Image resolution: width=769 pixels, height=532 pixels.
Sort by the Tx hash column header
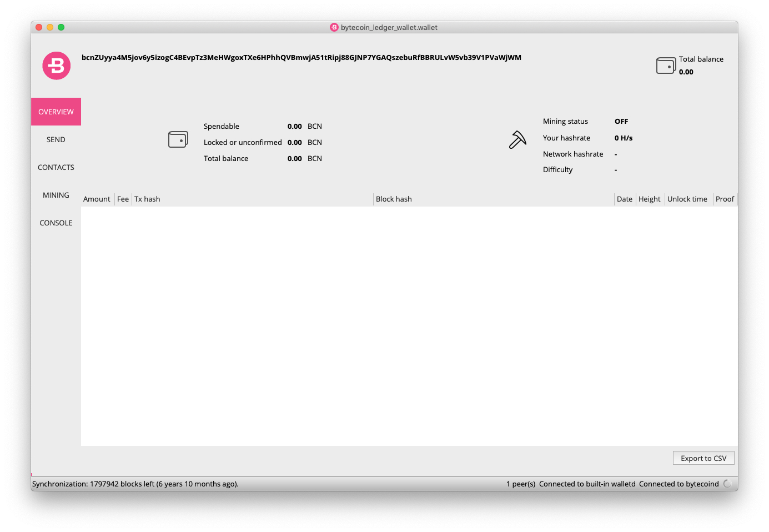pos(253,199)
